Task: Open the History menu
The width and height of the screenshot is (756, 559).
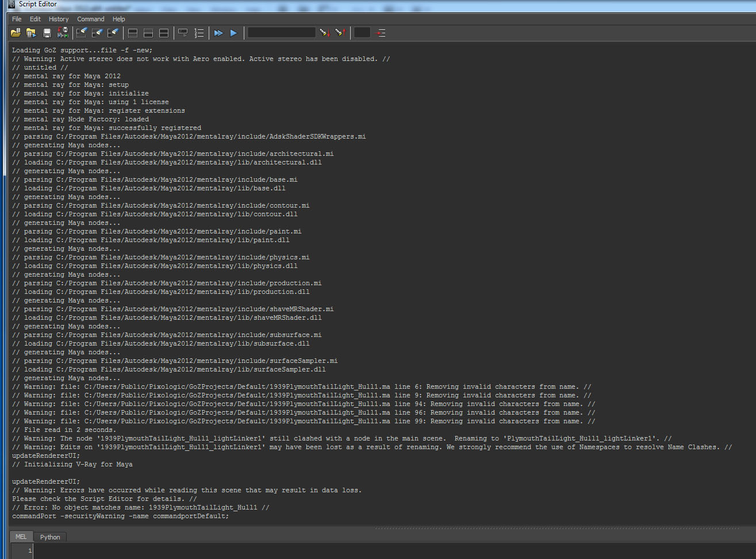Action: point(59,19)
